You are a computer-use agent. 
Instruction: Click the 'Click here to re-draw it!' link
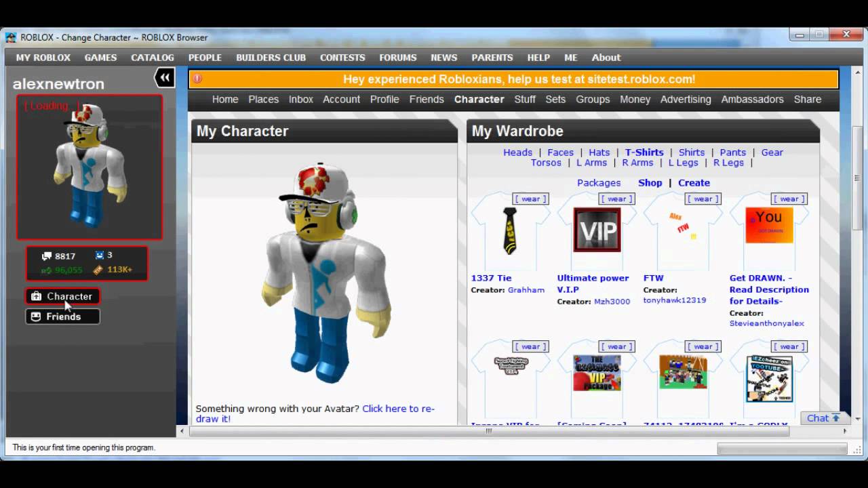315,413
